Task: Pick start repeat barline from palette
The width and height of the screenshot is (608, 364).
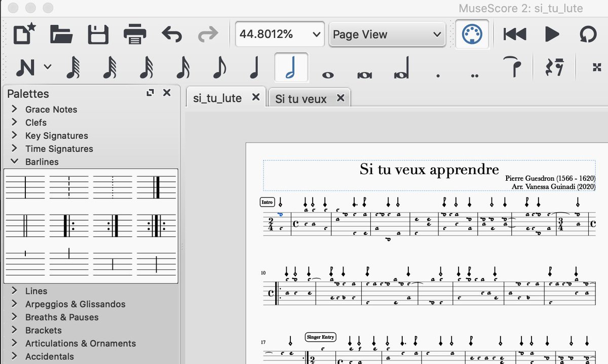Action: pos(69,225)
